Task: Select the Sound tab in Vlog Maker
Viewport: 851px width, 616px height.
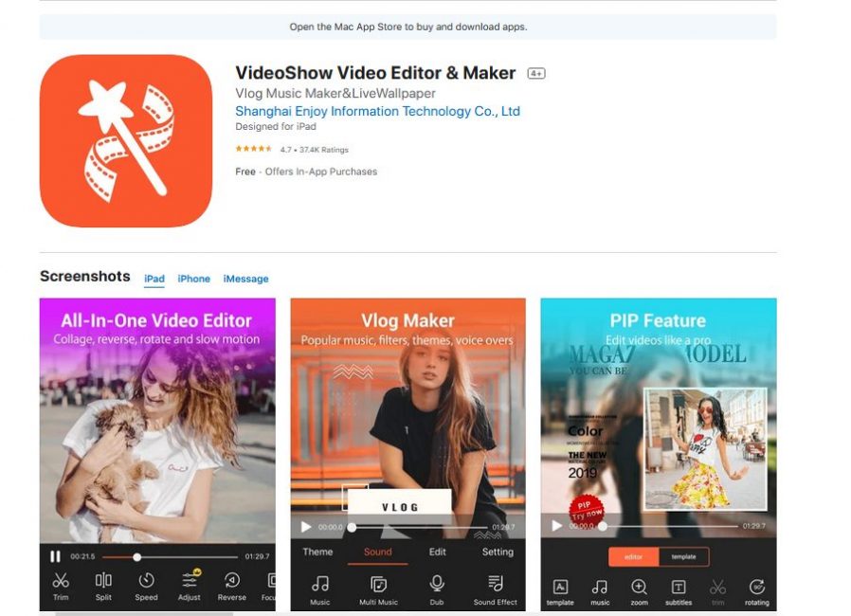Action: pyautogui.click(x=378, y=552)
